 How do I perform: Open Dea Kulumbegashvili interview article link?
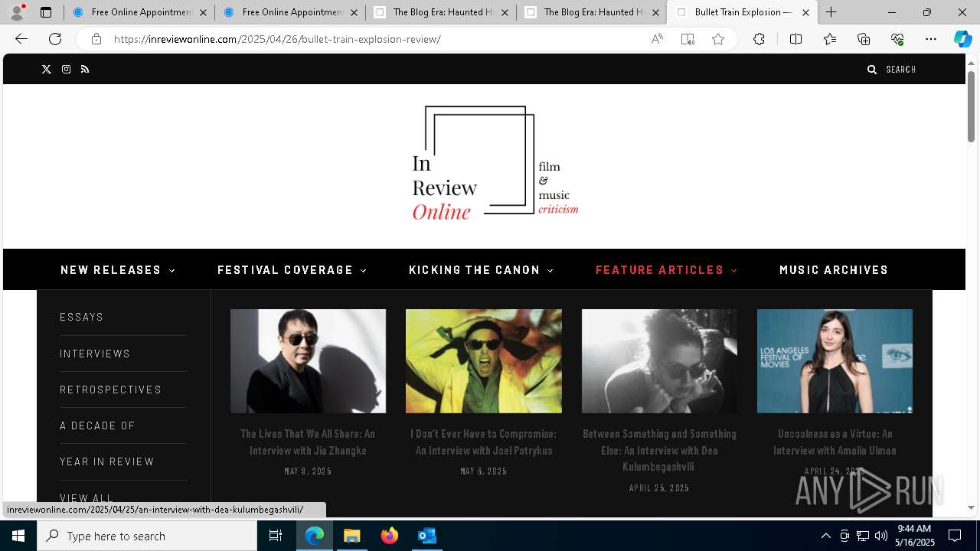[659, 450]
